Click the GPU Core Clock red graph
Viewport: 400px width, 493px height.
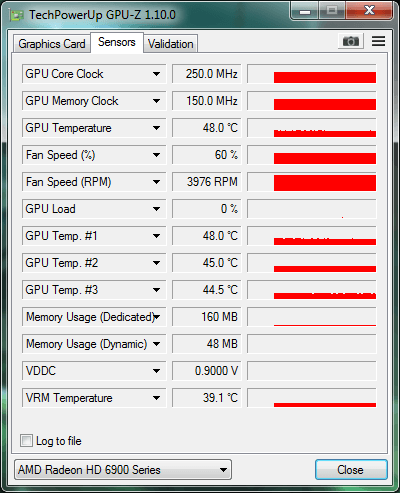(x=312, y=74)
